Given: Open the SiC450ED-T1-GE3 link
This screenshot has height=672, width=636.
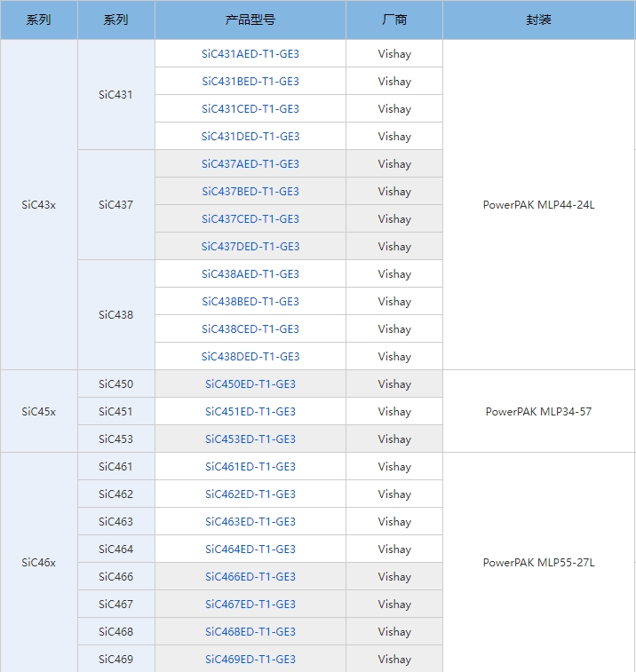Looking at the screenshot, I should pos(250,384).
